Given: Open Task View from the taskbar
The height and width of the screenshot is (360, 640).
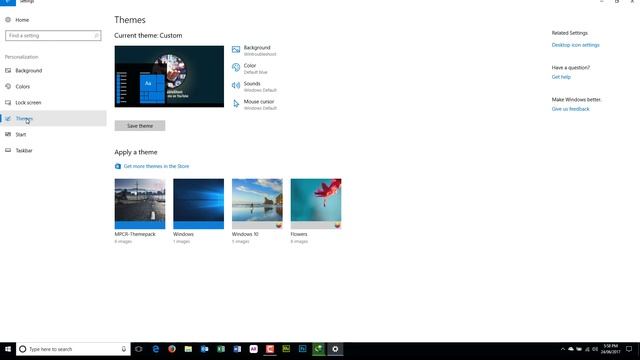Looking at the screenshot, I should coord(139,349).
